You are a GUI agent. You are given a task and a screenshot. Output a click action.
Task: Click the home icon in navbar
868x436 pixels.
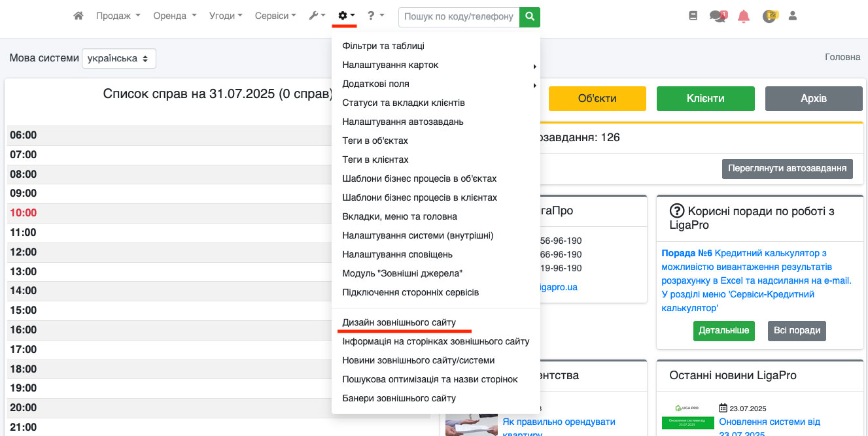pyautogui.click(x=78, y=16)
